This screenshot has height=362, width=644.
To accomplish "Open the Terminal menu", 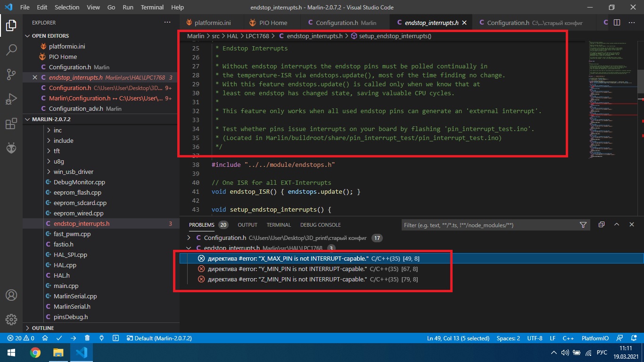I will pyautogui.click(x=152, y=7).
